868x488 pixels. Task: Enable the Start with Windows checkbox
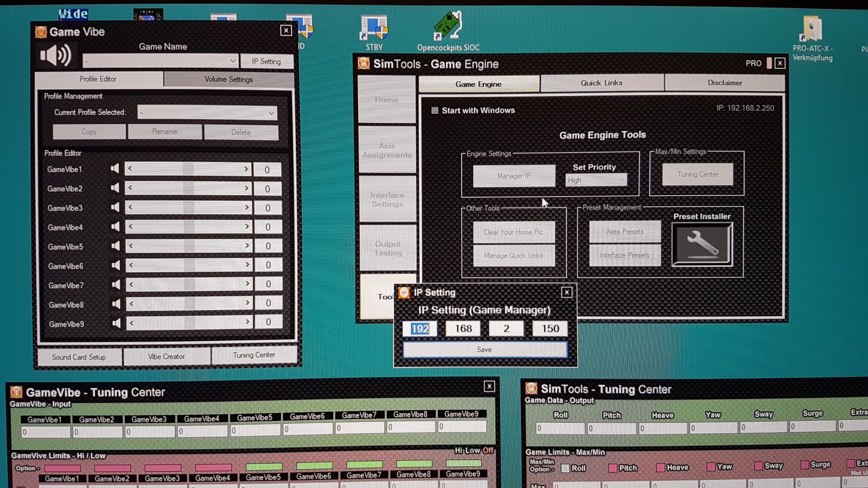[435, 111]
